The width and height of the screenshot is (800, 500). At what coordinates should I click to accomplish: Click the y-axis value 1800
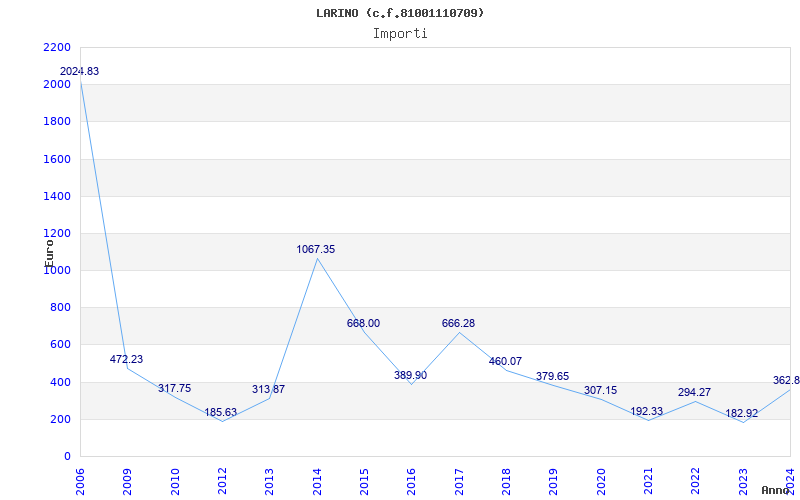[x=57, y=122]
